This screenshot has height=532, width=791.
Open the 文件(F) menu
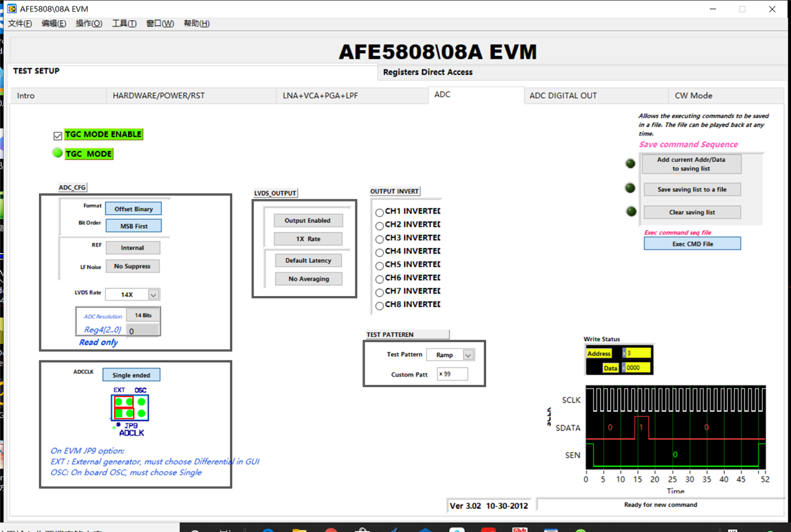tap(20, 24)
